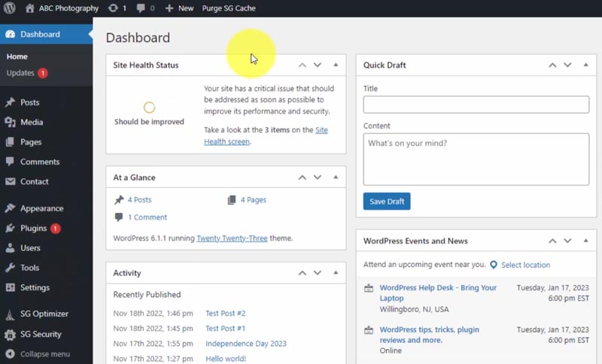Screen dimensions: 602x364
Task: Open the SG Optimizer menu
Action: [46, 314]
